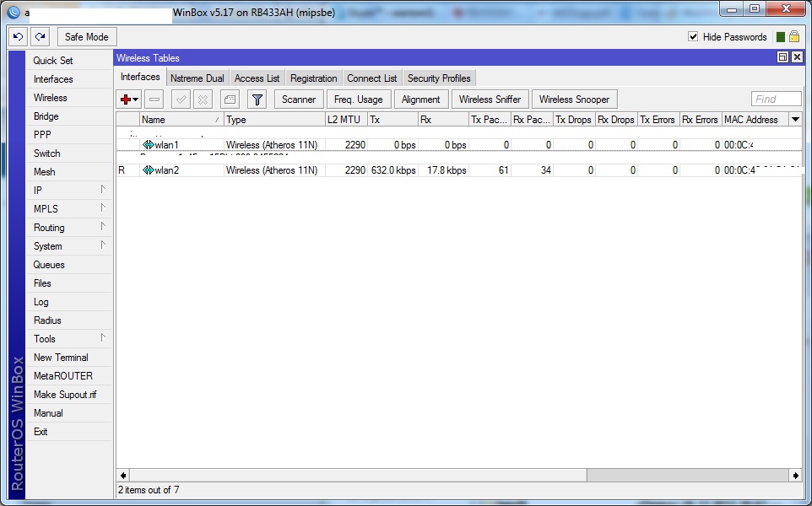Click the Find search field
The height and width of the screenshot is (506, 812).
(x=777, y=100)
